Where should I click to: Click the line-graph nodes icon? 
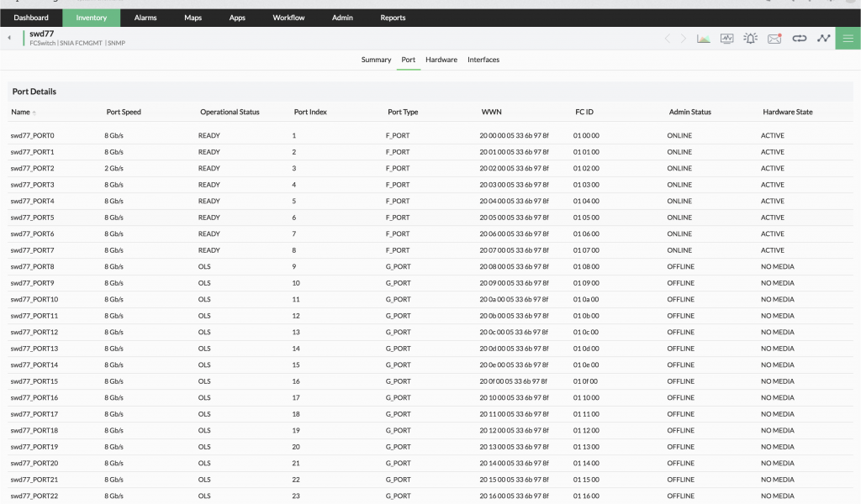pos(824,39)
